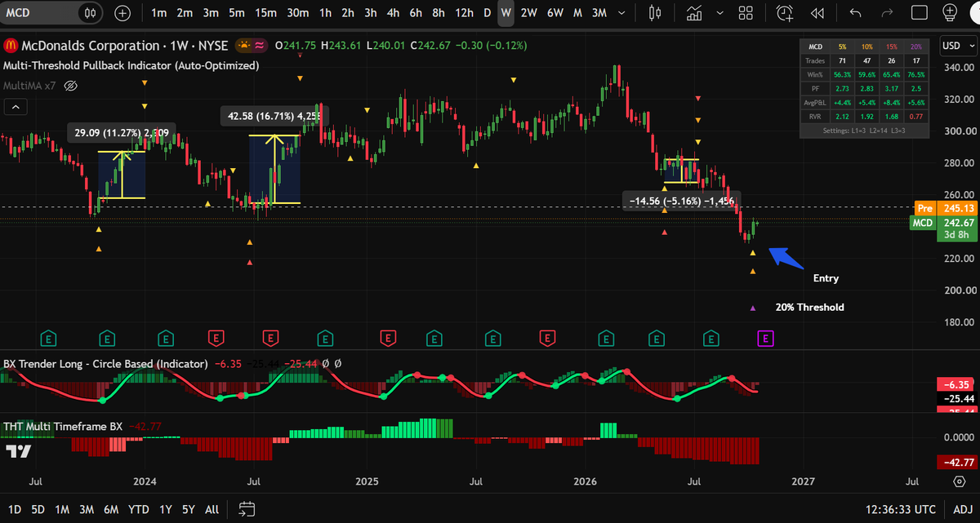The width and height of the screenshot is (980, 523).
Task: Open the Indicators panel icon
Action: [x=696, y=13]
